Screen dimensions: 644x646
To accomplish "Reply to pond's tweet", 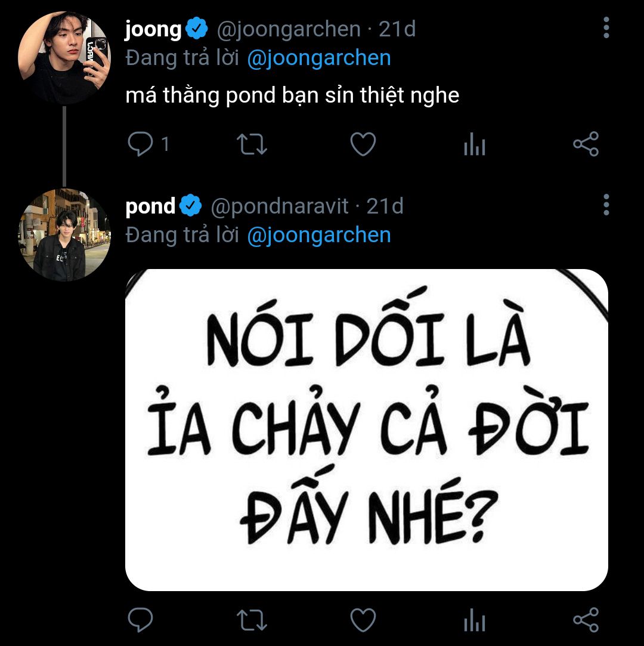I will coord(141,620).
